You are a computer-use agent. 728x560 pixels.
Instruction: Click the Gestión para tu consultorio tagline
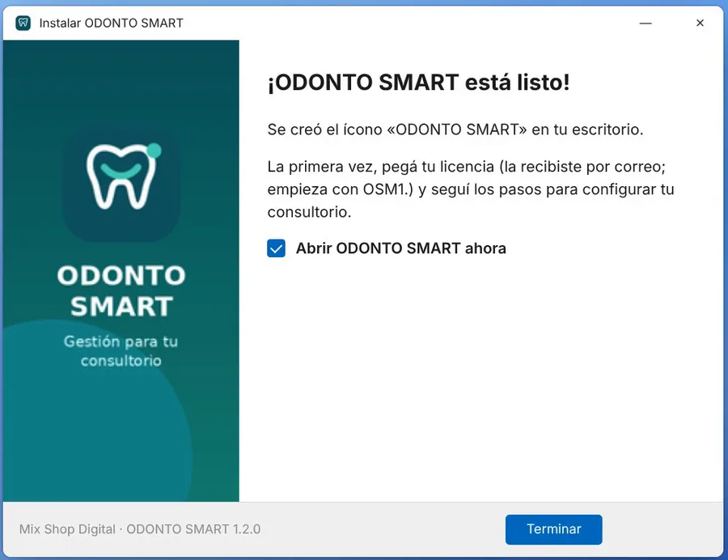pos(121,351)
